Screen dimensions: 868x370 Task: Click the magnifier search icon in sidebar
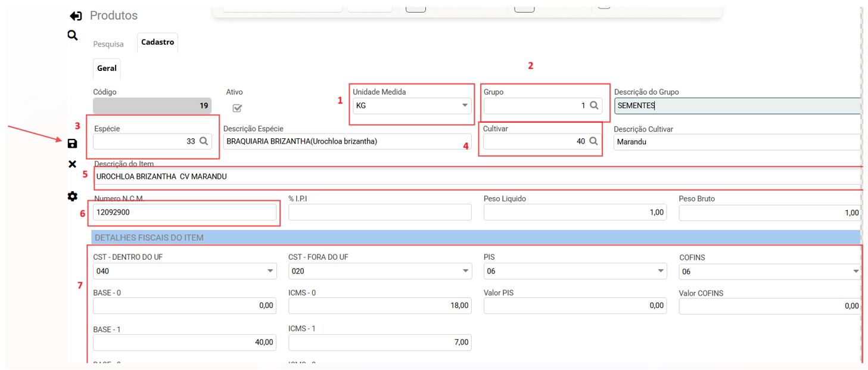click(72, 36)
